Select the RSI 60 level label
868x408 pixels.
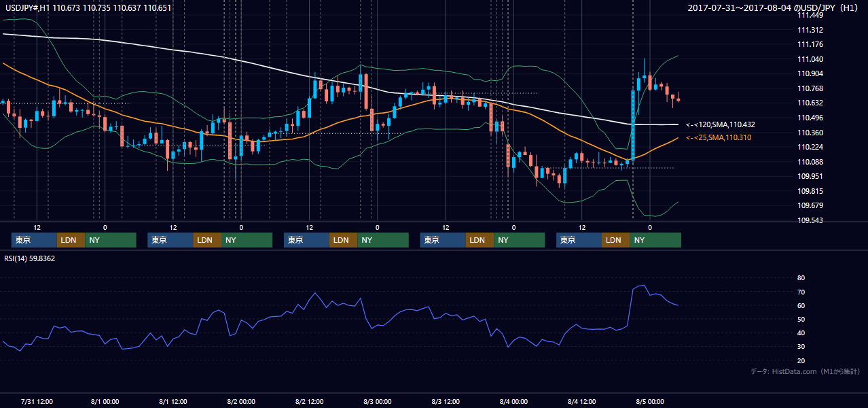[x=801, y=305]
